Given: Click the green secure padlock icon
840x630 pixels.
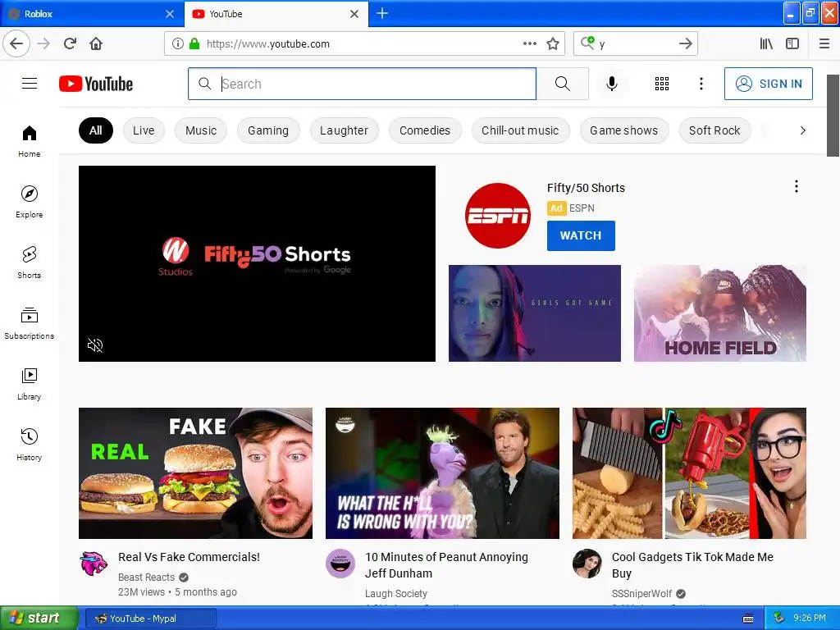Looking at the screenshot, I should tap(194, 43).
